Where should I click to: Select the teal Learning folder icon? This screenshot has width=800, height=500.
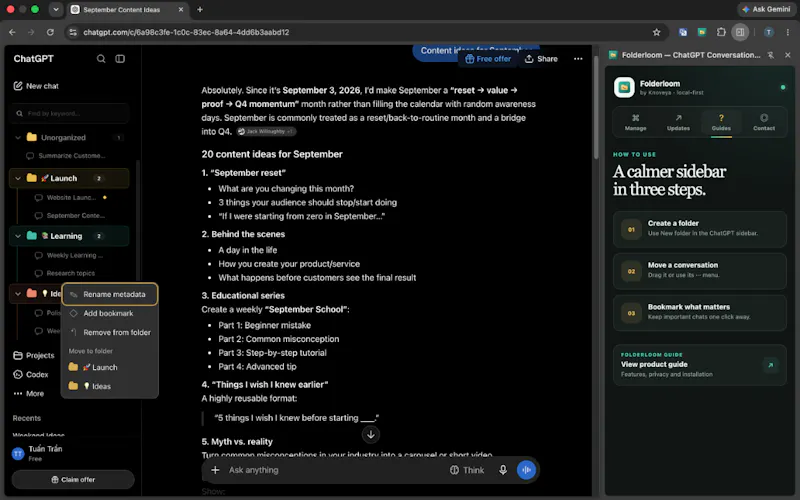(x=32, y=235)
